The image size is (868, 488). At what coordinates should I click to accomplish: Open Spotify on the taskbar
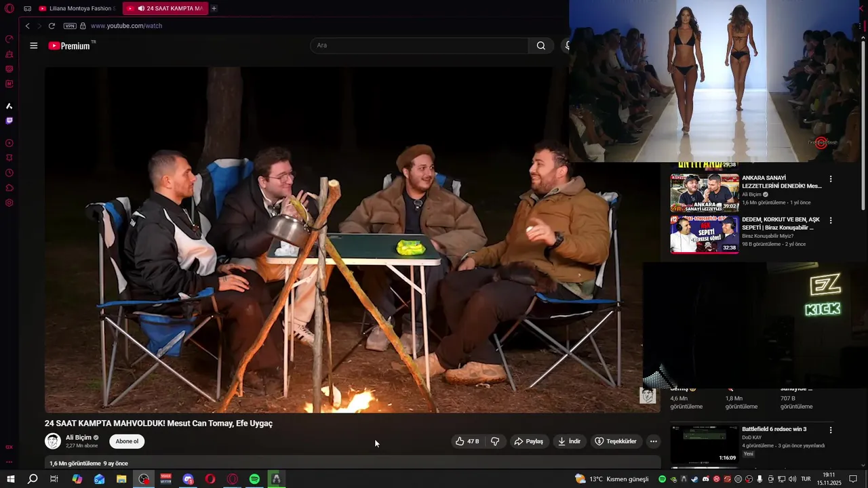[x=254, y=479]
